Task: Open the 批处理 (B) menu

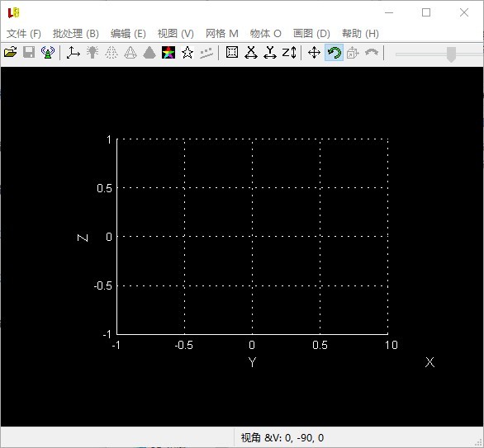Action: point(76,33)
